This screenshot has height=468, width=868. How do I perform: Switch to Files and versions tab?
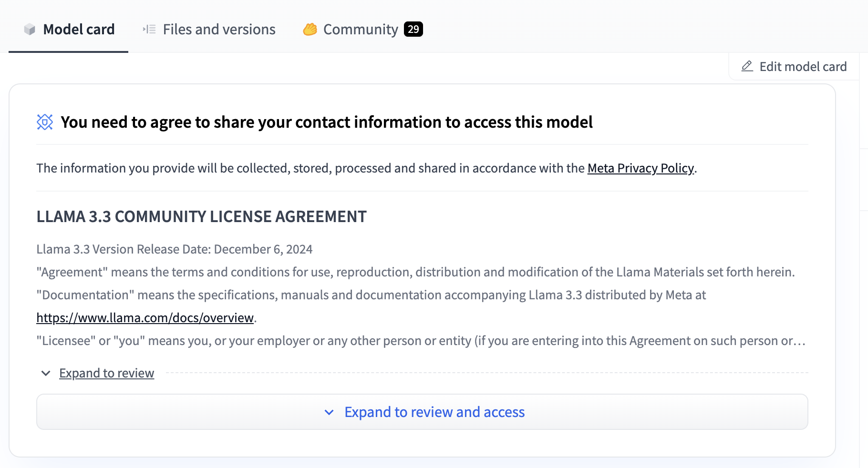coord(209,29)
